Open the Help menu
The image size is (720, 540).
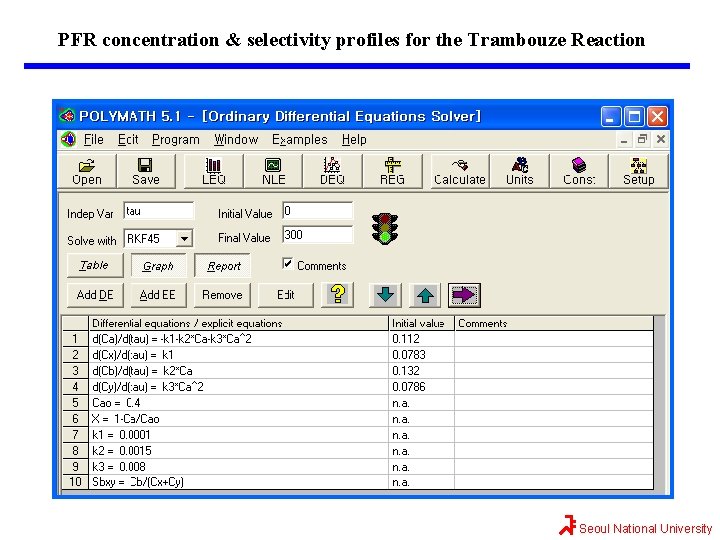[x=354, y=139]
